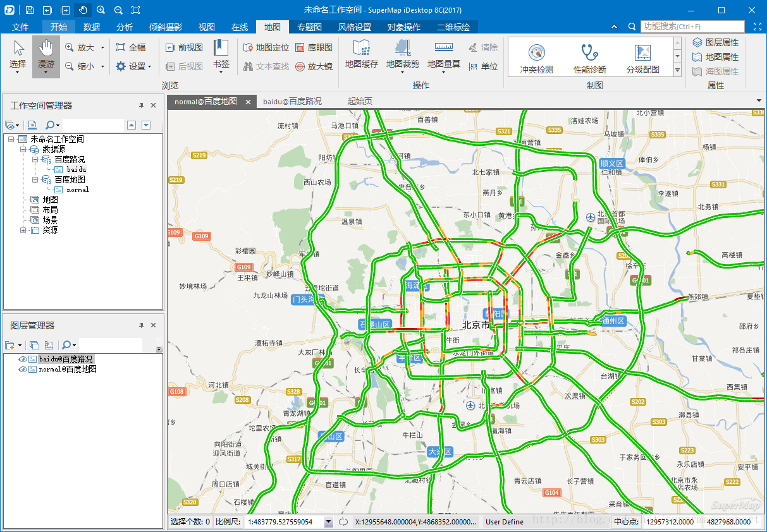This screenshot has height=532, width=767.
Task: Close the 工作空间管理器 panel
Action: [x=154, y=106]
